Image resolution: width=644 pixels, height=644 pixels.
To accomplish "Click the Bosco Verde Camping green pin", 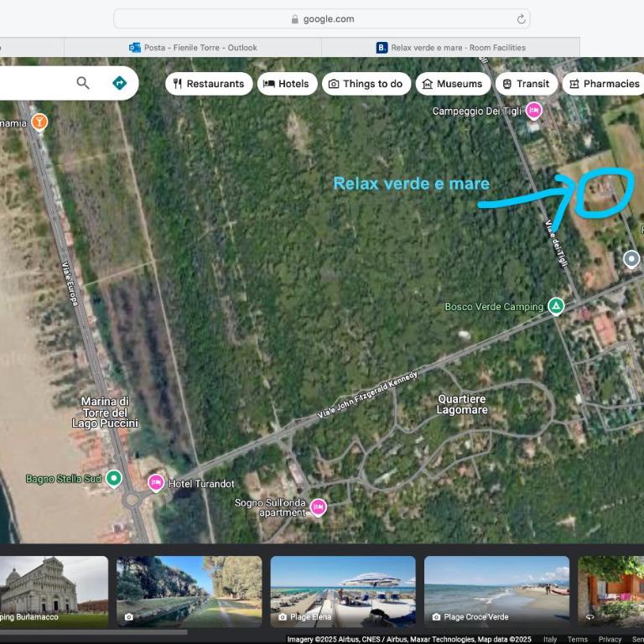I will coord(556,306).
